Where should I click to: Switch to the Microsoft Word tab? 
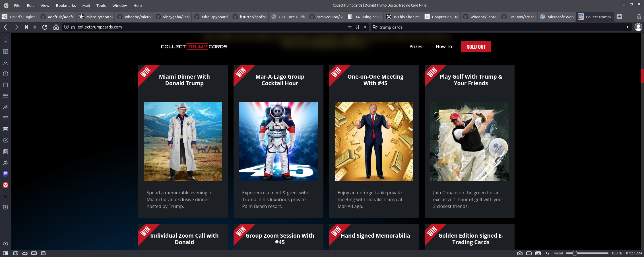(557, 17)
